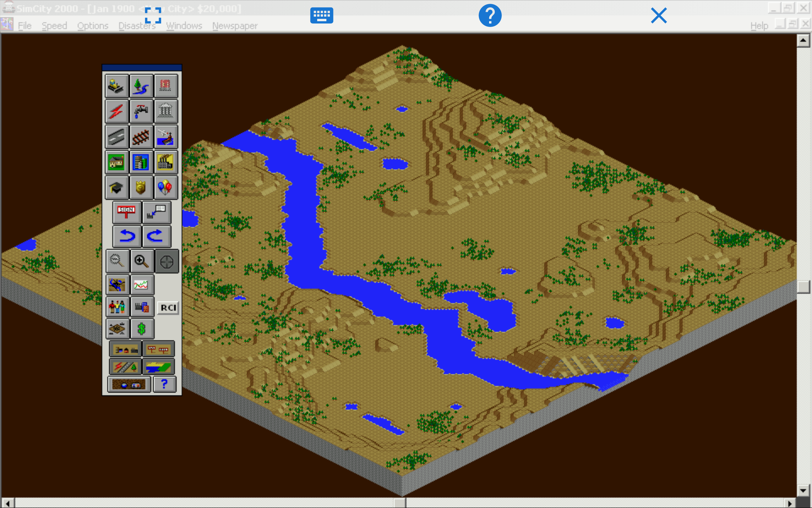Open the on-screen keyboard overlay
Viewport: 812px width, 508px height.
tap(321, 16)
